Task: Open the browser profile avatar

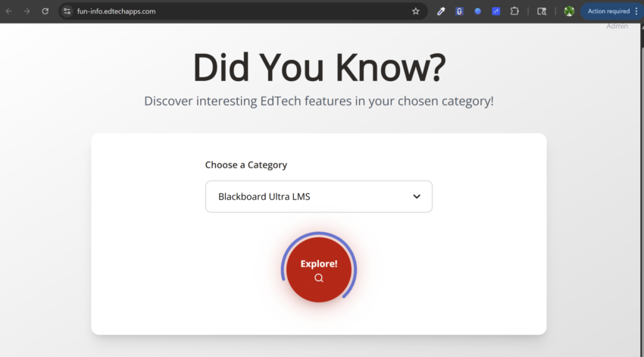Action: click(x=569, y=11)
